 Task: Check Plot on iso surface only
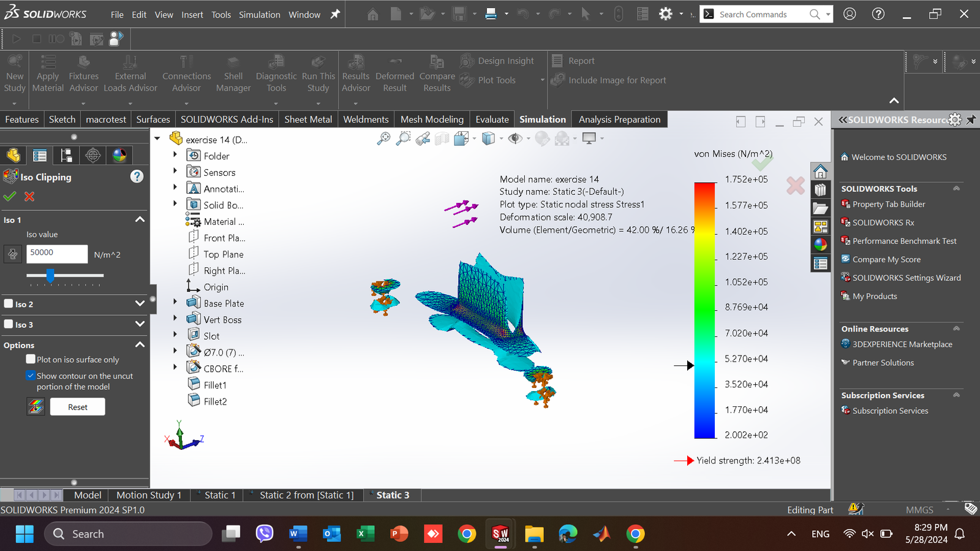[x=31, y=359]
